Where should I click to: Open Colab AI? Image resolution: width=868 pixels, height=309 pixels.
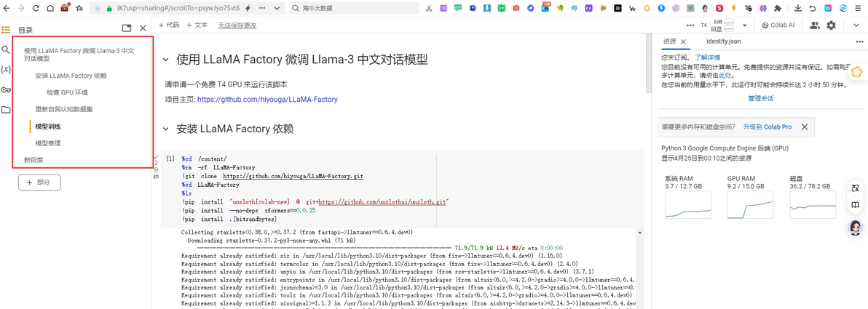[778, 25]
